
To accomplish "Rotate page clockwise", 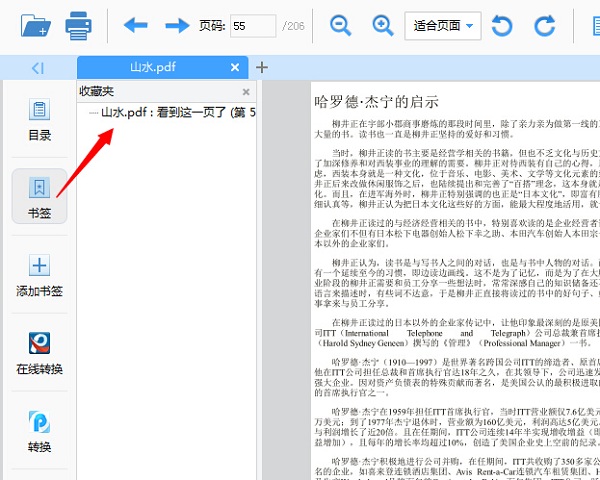I will point(545,26).
